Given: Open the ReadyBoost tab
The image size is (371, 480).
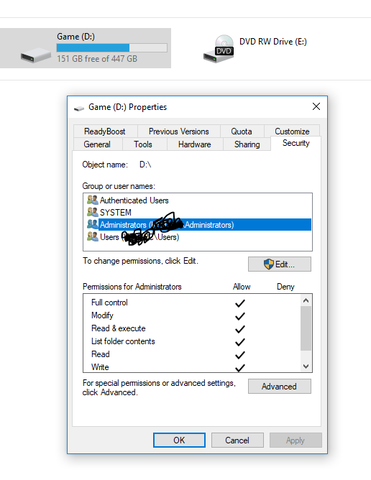Looking at the screenshot, I should click(105, 131).
